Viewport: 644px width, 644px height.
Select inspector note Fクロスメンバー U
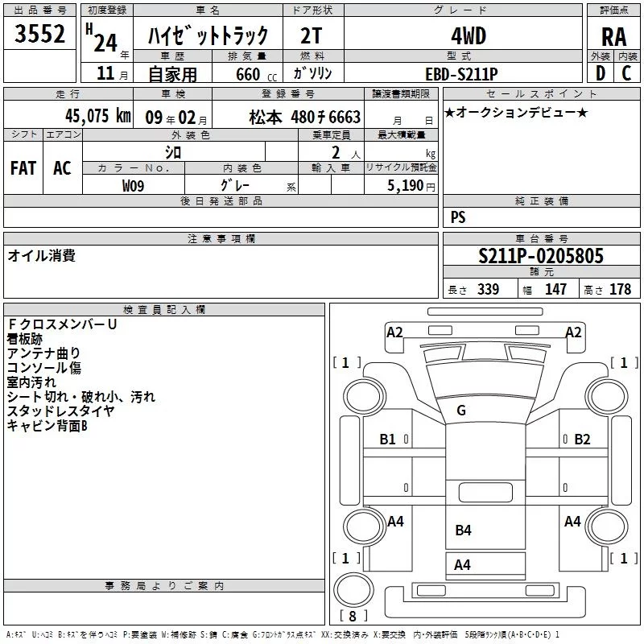63,324
